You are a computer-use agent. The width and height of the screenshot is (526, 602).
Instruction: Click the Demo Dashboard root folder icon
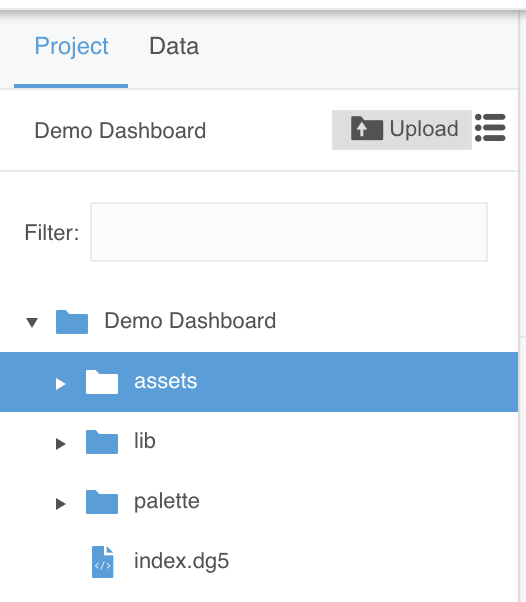pos(72,322)
